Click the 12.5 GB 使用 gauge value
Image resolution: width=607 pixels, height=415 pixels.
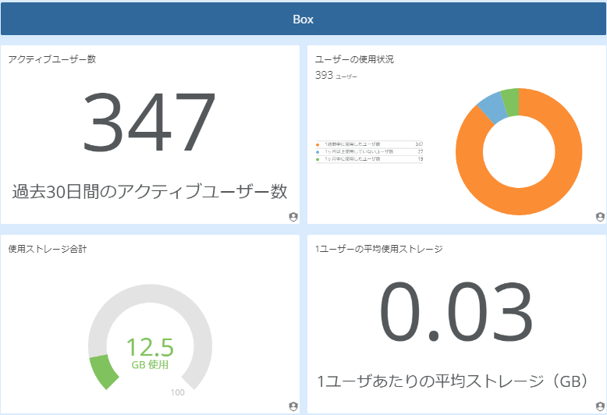pos(150,352)
